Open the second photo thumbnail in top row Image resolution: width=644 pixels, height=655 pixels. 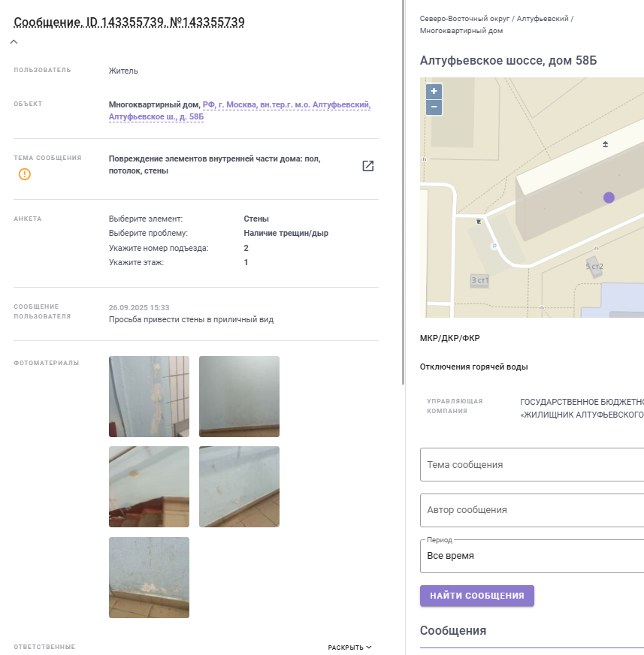point(239,397)
